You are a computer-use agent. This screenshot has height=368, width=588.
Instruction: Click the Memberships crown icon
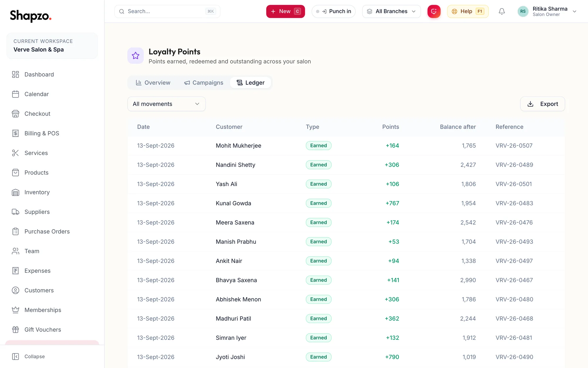point(16,310)
